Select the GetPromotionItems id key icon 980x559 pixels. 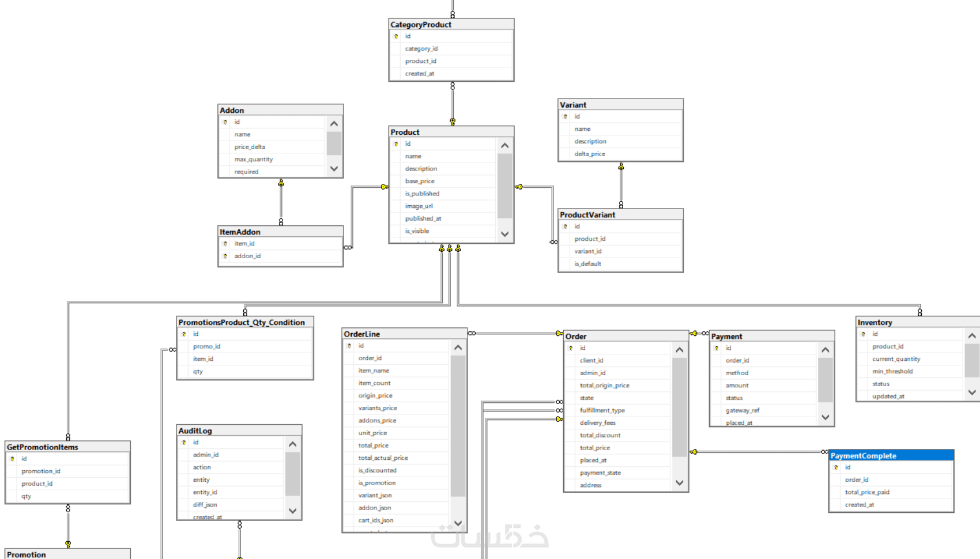(12, 459)
